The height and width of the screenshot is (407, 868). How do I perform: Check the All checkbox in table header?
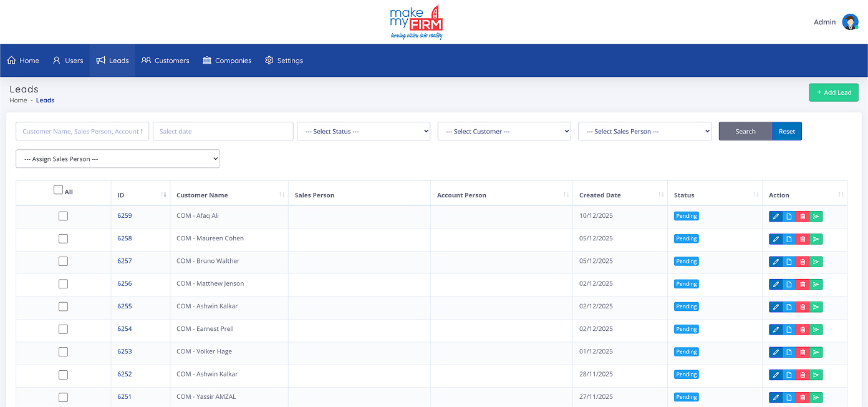59,189
